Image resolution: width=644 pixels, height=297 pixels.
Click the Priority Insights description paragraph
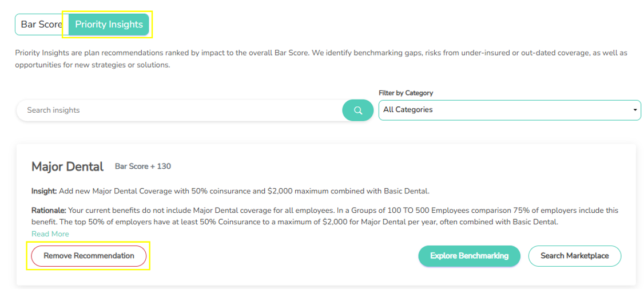tap(321, 59)
